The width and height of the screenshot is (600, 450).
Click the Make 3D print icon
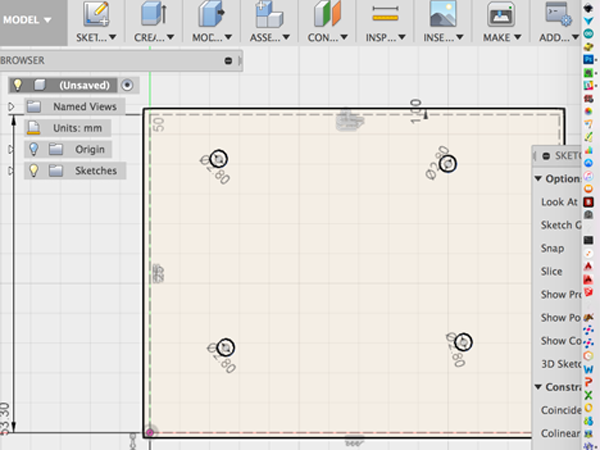(501, 15)
